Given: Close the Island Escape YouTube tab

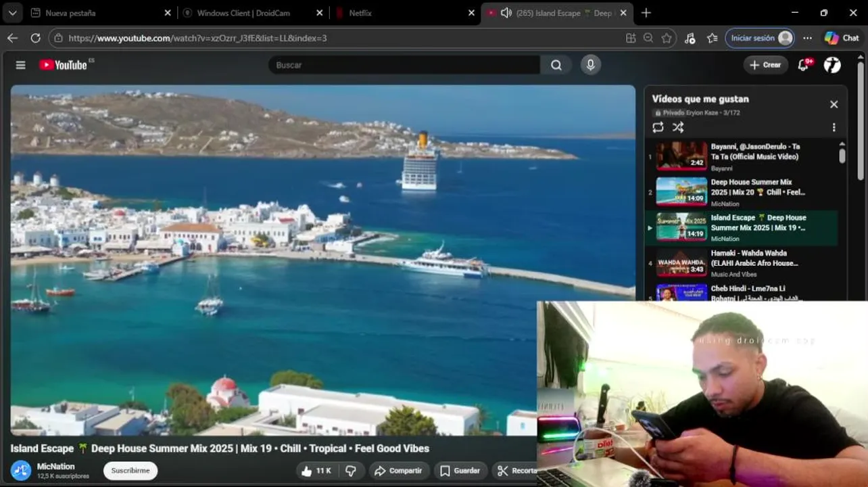Looking at the screenshot, I should pyautogui.click(x=623, y=13).
